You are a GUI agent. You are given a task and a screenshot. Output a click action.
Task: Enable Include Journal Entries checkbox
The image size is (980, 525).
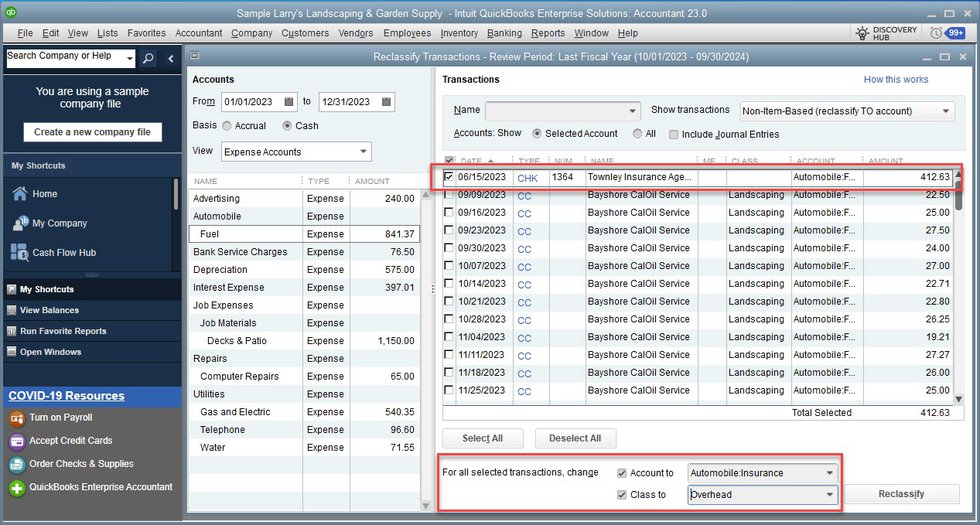point(673,134)
